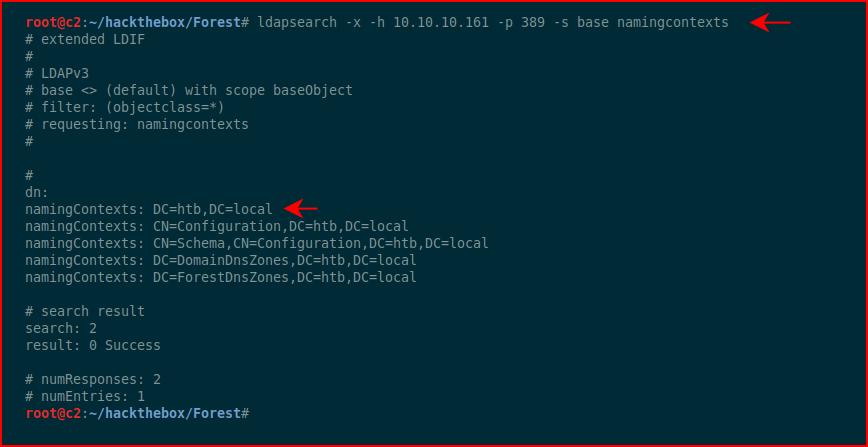Click the CN=Configuration,DC=htb,DC=local line
868x447 pixels.
217,226
